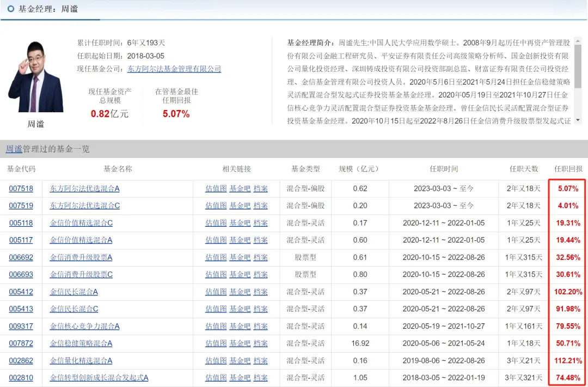Open fund manager 周谧's portrait photo
This screenshot has width=588, height=387.
35,77
